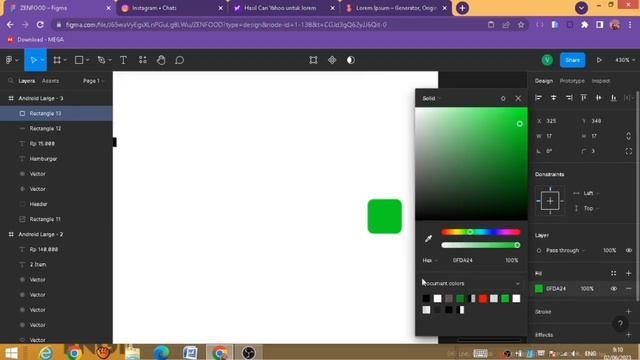Screen dimensions: 640x360
Task: Remove the 0FDA24 fill with minus
Action: (x=629, y=289)
